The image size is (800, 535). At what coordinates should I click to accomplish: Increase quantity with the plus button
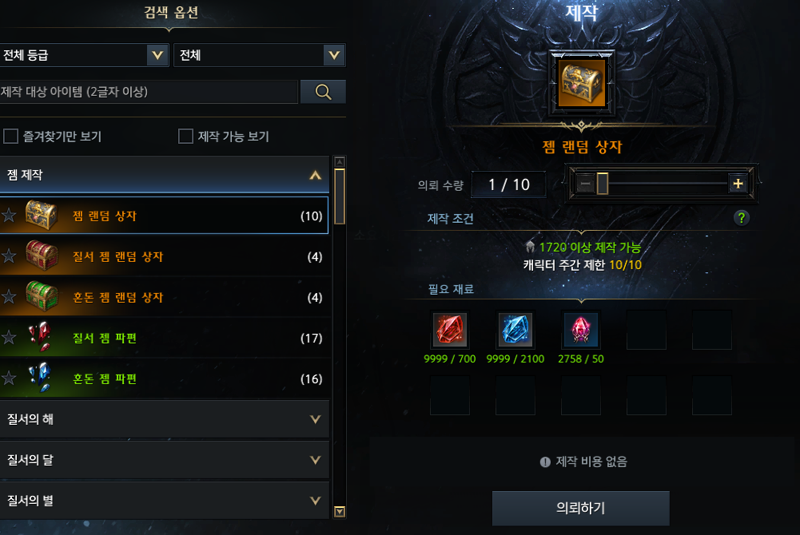pos(738,184)
